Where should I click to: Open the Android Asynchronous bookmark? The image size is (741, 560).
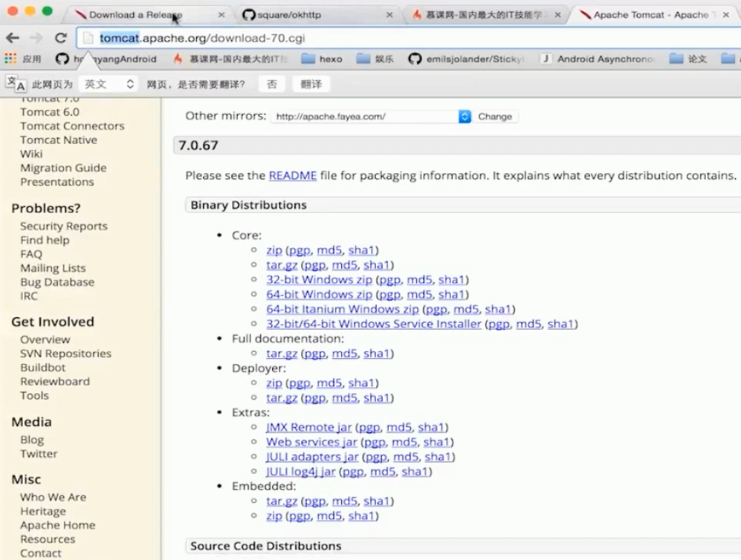click(x=598, y=59)
